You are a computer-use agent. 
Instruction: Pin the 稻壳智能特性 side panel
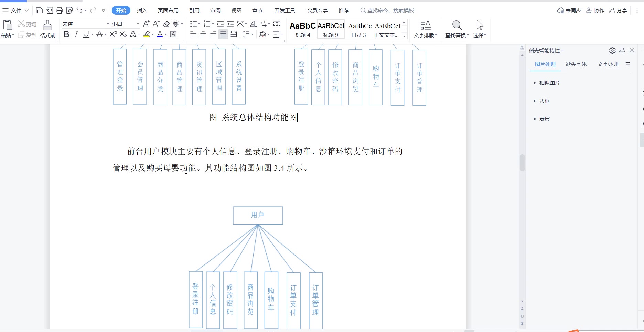tap(622, 50)
